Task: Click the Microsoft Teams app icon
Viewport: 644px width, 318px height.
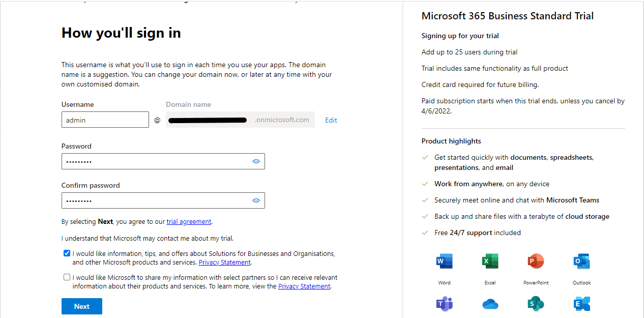Action: click(x=444, y=304)
